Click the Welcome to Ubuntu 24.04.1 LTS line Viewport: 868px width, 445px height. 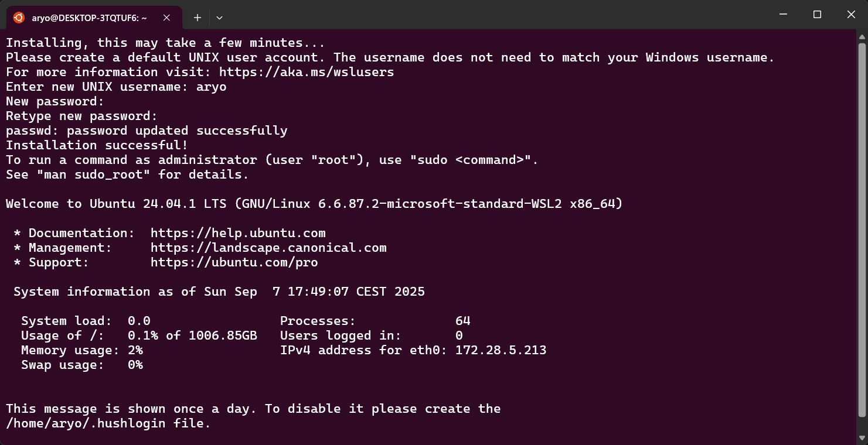click(x=314, y=204)
